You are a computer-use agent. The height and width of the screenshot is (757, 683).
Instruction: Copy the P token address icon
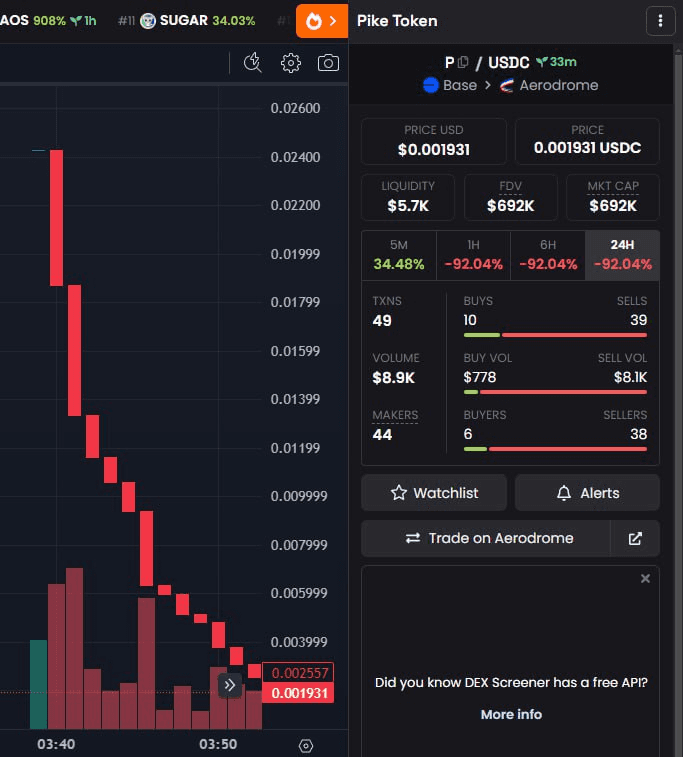(x=463, y=62)
